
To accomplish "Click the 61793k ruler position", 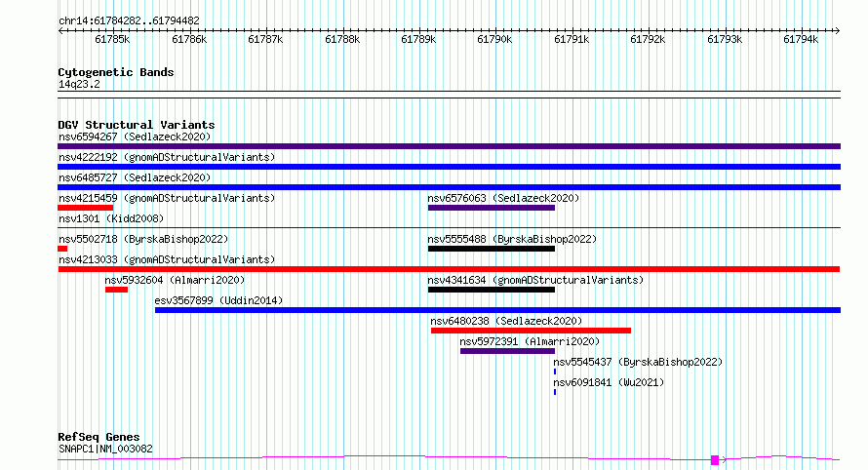I will (725, 39).
